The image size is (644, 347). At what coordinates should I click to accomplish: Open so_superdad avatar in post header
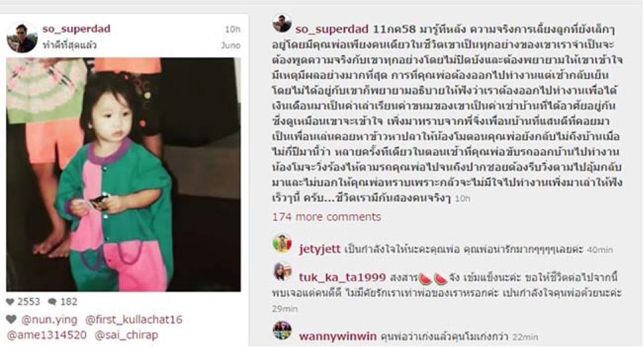[x=22, y=38]
